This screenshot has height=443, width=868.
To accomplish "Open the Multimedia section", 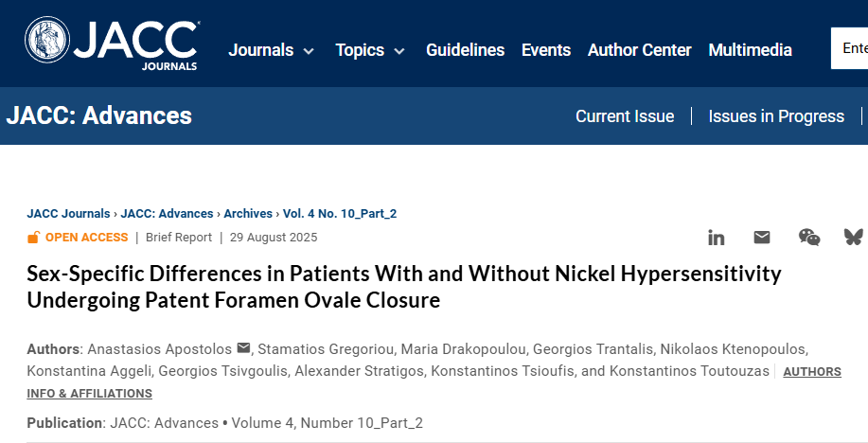I will (750, 50).
